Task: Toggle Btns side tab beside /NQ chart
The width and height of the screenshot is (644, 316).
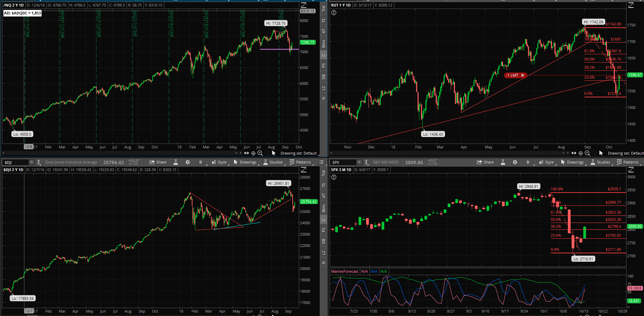Action: [324, 44]
